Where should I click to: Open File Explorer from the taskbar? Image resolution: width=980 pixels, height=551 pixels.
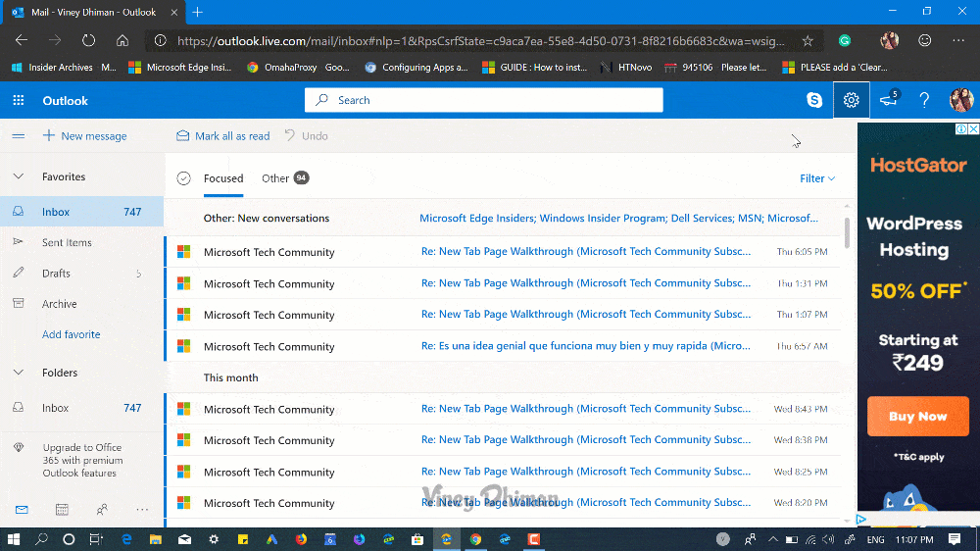click(x=156, y=539)
